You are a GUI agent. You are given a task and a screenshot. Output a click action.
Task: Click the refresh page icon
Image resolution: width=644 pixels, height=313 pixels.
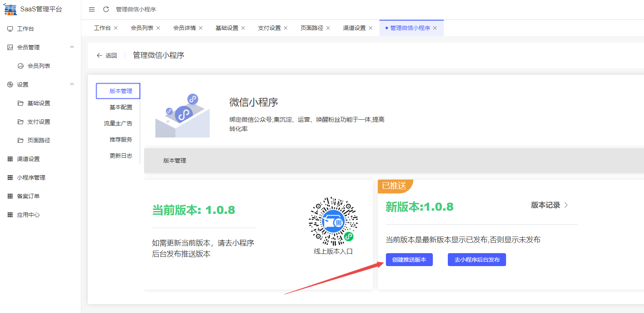(106, 9)
